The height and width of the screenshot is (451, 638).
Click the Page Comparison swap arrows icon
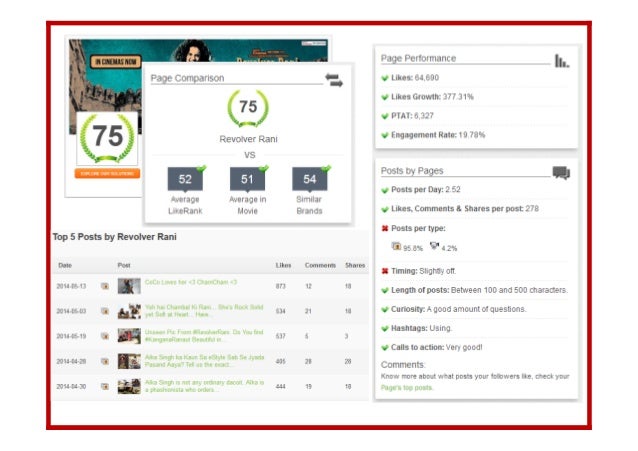[x=334, y=80]
